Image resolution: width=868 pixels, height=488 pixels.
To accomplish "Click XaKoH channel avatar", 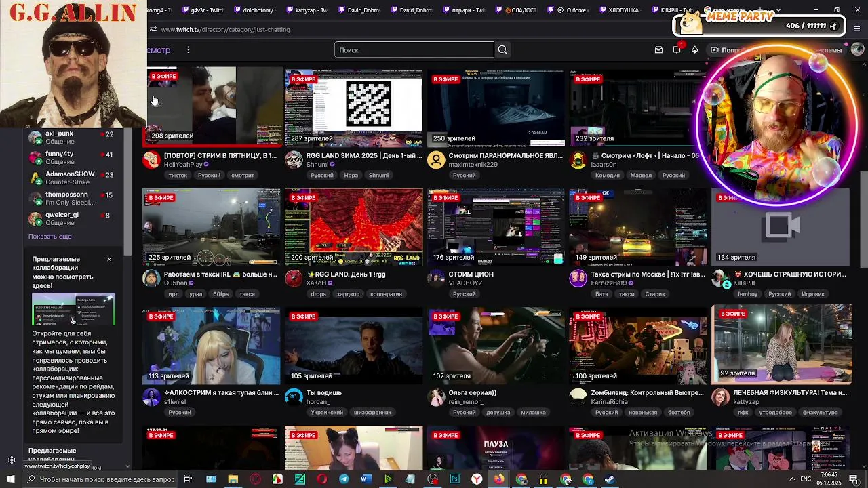I will (294, 279).
